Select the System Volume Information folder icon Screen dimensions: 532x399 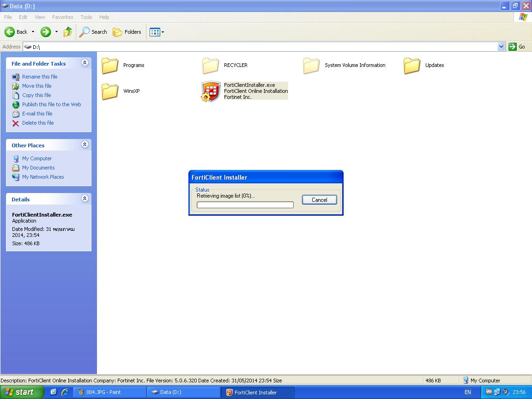tap(311, 66)
